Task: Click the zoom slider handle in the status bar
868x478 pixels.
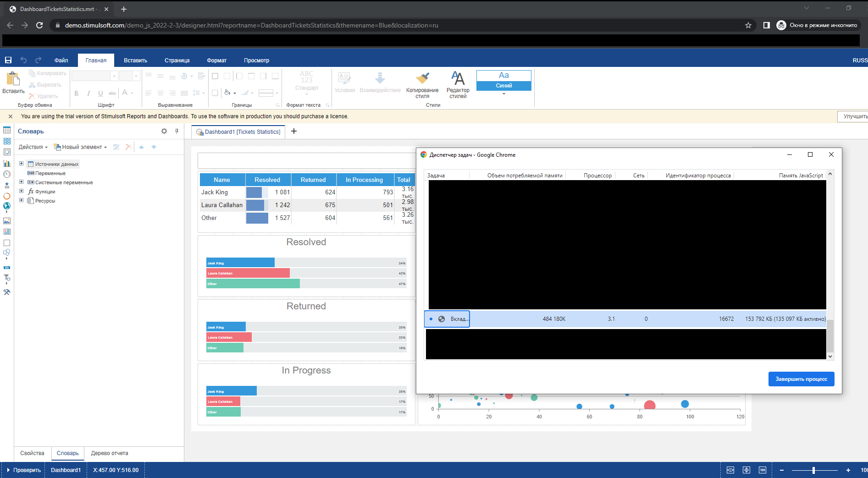Action: pyautogui.click(x=813, y=470)
